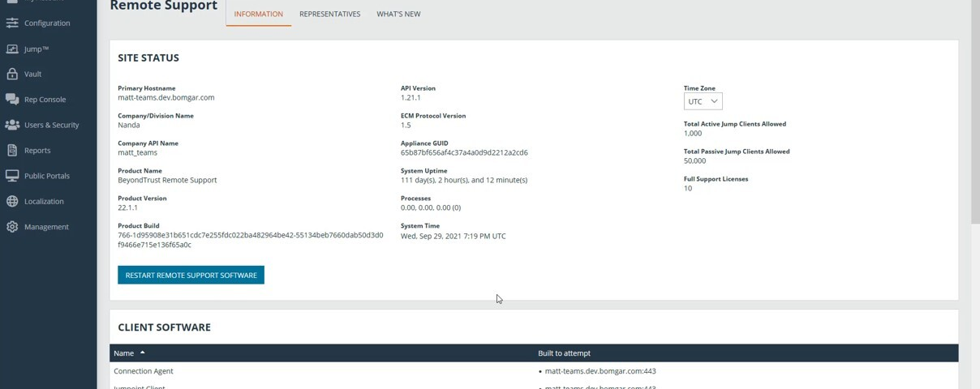Open the Time Zone UTC dropdown
The image size is (980, 389).
[x=703, y=101]
